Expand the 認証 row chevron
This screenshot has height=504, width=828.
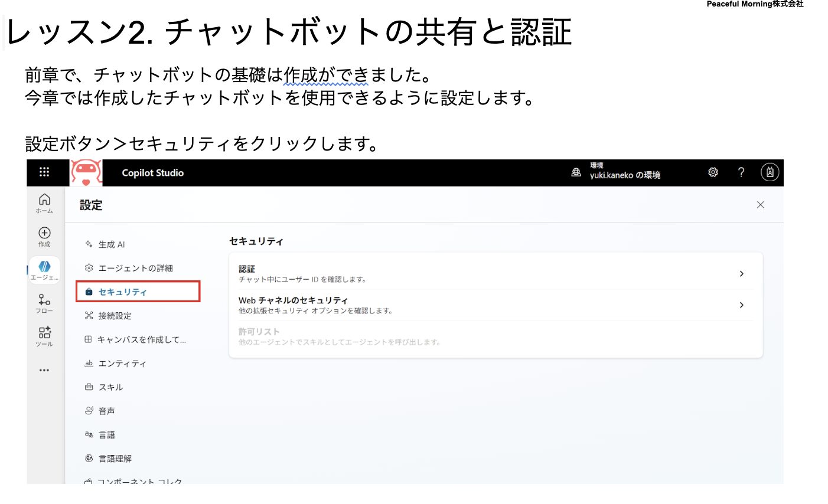click(741, 274)
